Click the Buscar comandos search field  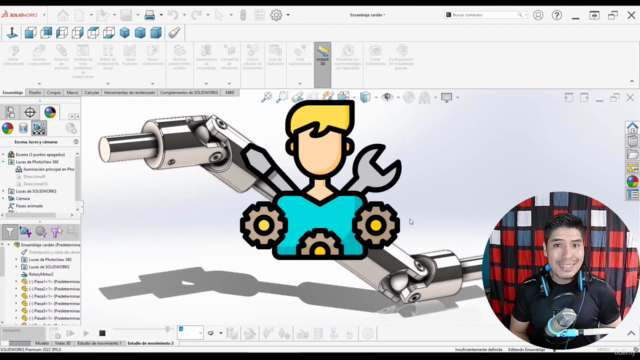click(x=486, y=15)
